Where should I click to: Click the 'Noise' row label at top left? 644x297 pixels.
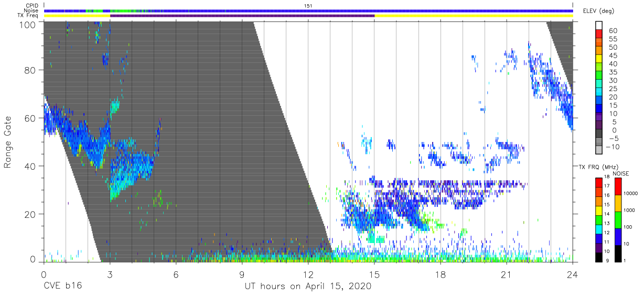click(31, 10)
